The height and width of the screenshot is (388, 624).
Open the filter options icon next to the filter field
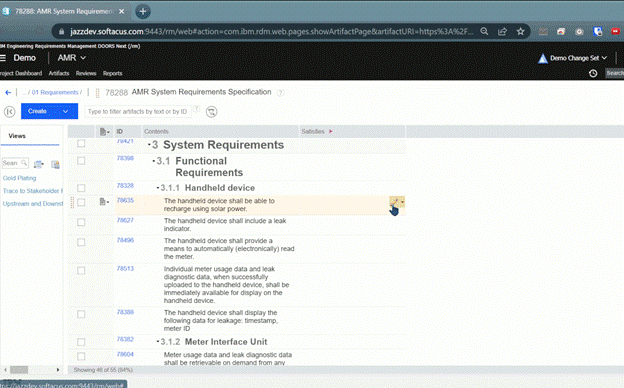click(211, 112)
